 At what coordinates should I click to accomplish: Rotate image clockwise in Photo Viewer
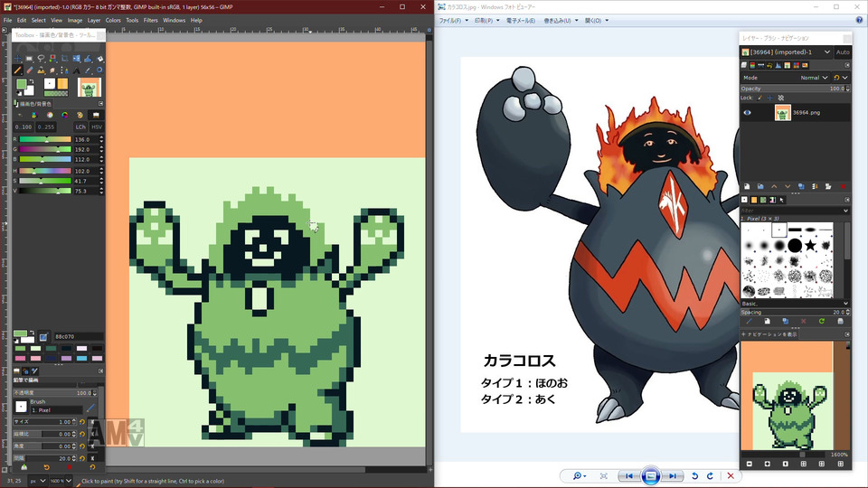coord(710,476)
